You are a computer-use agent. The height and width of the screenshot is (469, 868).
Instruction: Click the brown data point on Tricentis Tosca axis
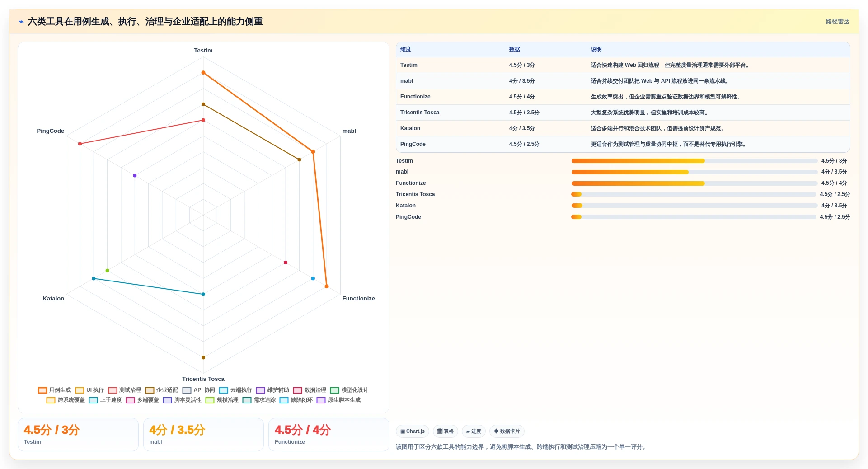click(203, 357)
